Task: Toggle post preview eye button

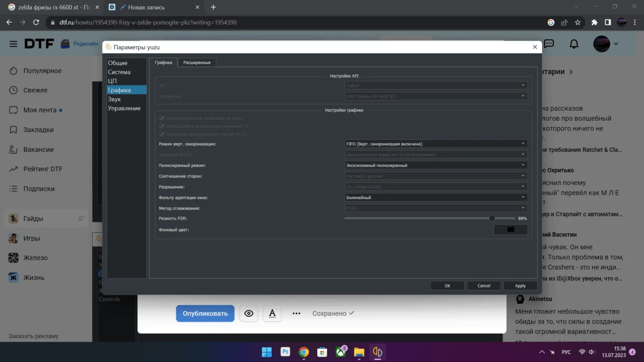Action: coord(249,313)
